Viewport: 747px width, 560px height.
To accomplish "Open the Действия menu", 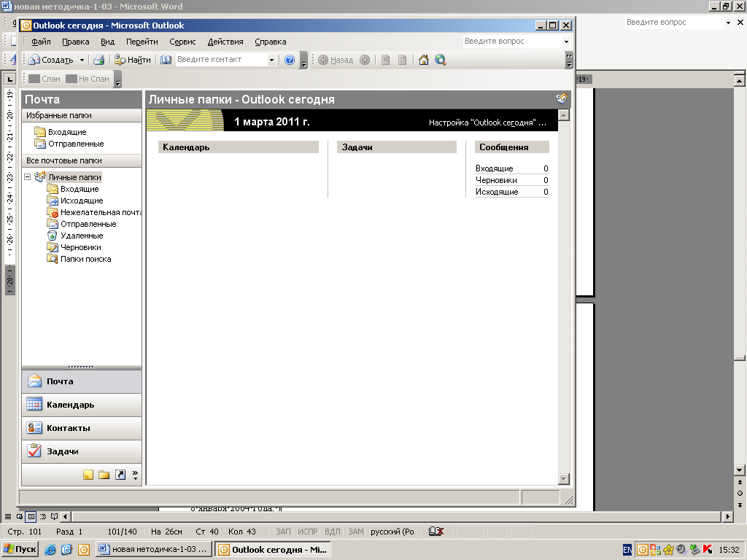I will pyautogui.click(x=225, y=42).
